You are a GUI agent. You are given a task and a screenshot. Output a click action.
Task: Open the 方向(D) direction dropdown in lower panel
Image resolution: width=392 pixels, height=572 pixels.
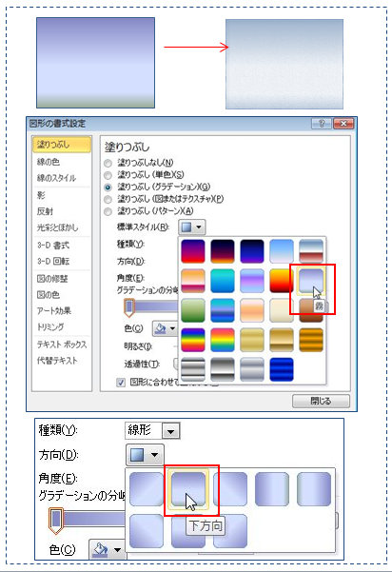tap(145, 455)
